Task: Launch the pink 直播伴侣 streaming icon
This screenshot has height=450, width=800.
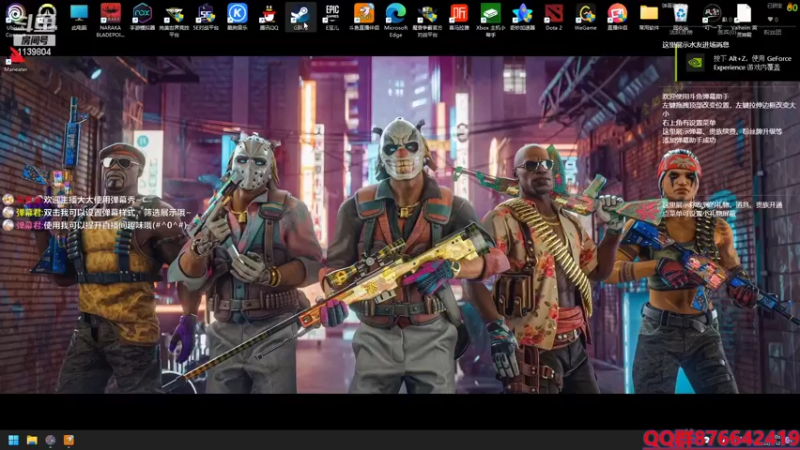Action: (x=617, y=17)
